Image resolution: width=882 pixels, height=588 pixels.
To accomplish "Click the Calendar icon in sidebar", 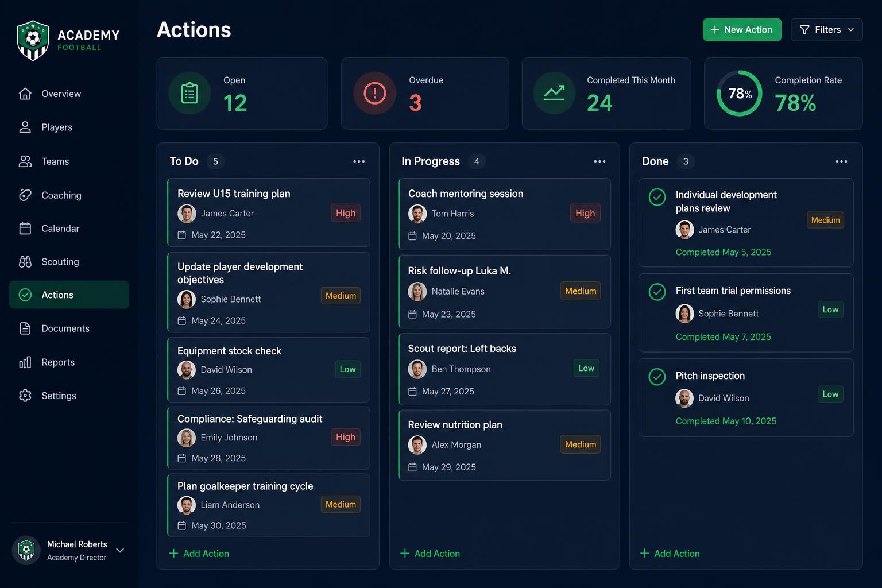I will (x=25, y=229).
